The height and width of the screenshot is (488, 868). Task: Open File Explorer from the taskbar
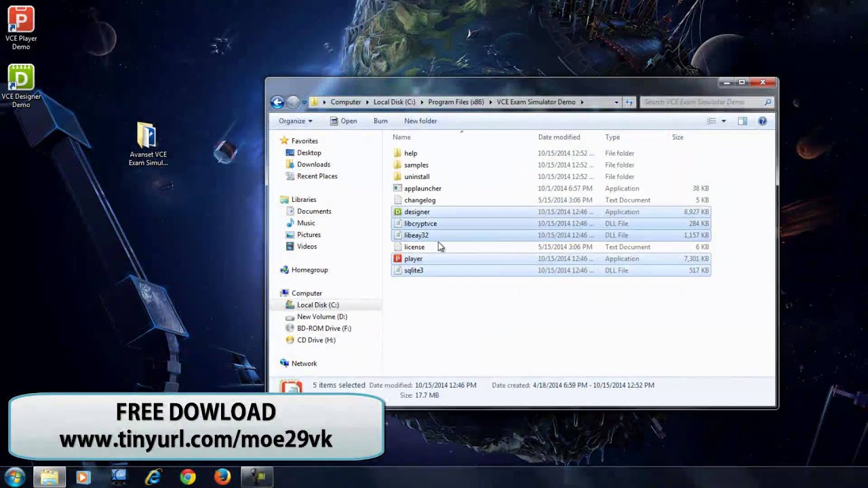tap(49, 477)
